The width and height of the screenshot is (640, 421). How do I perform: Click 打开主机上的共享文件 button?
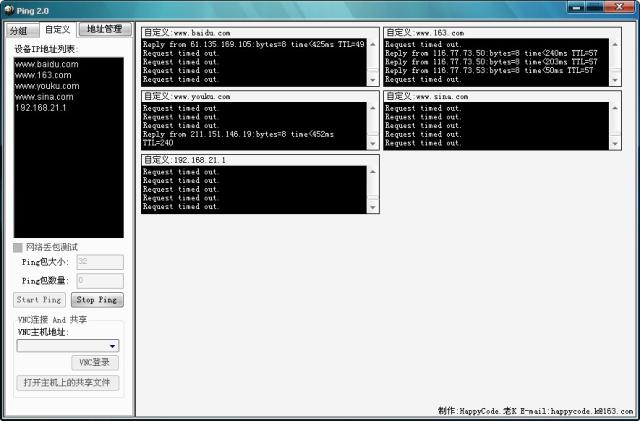(x=68, y=383)
